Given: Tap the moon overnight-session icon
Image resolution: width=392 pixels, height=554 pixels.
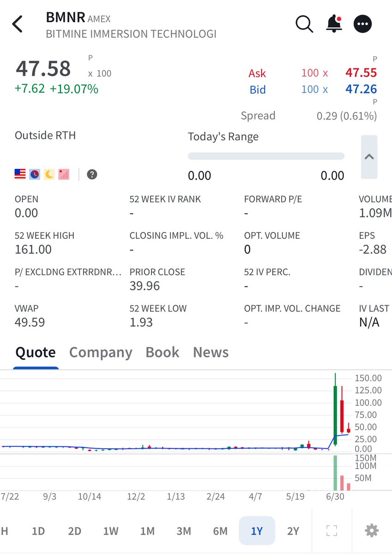Looking at the screenshot, I should [x=49, y=174].
